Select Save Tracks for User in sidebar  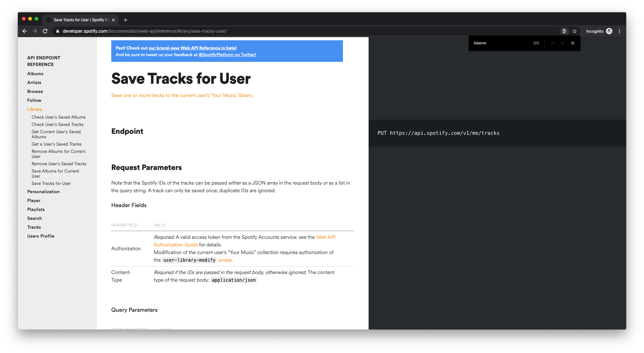point(51,183)
